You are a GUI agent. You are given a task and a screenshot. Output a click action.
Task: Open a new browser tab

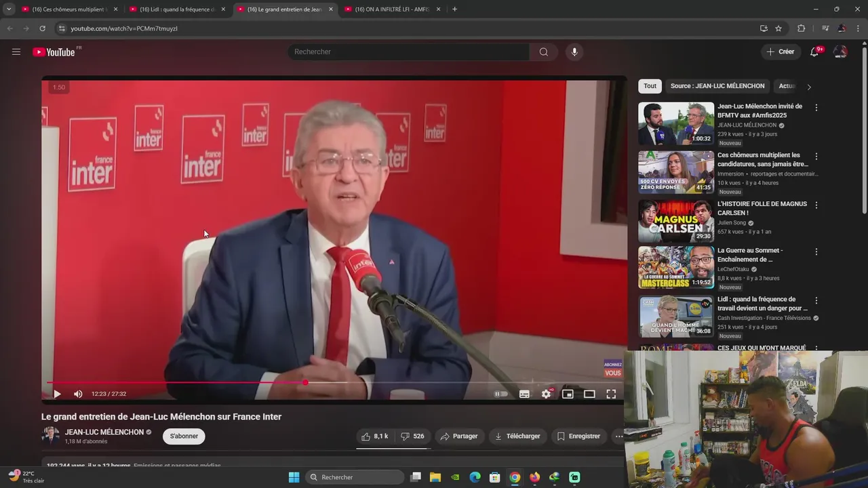[x=454, y=9]
